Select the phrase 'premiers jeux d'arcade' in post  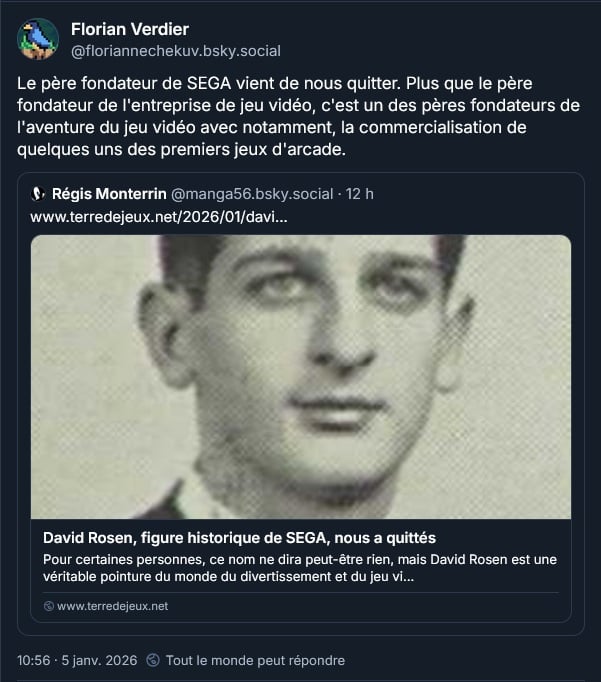pos(253,150)
